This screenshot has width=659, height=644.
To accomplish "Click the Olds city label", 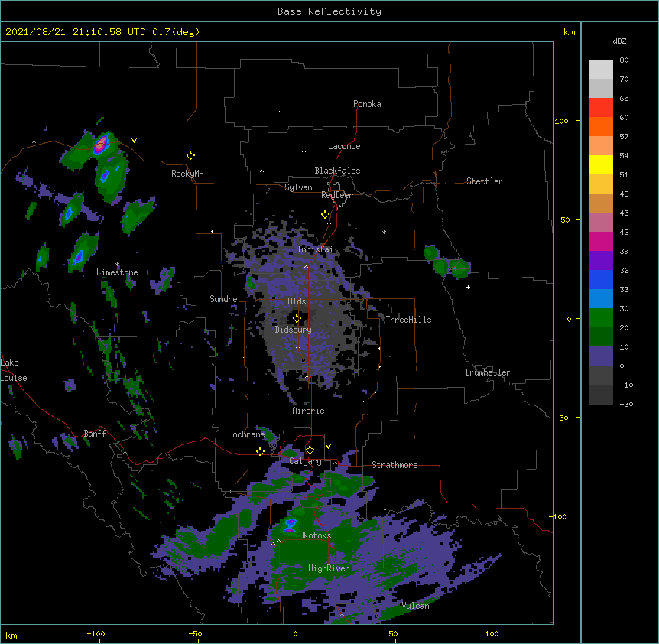I will [297, 301].
